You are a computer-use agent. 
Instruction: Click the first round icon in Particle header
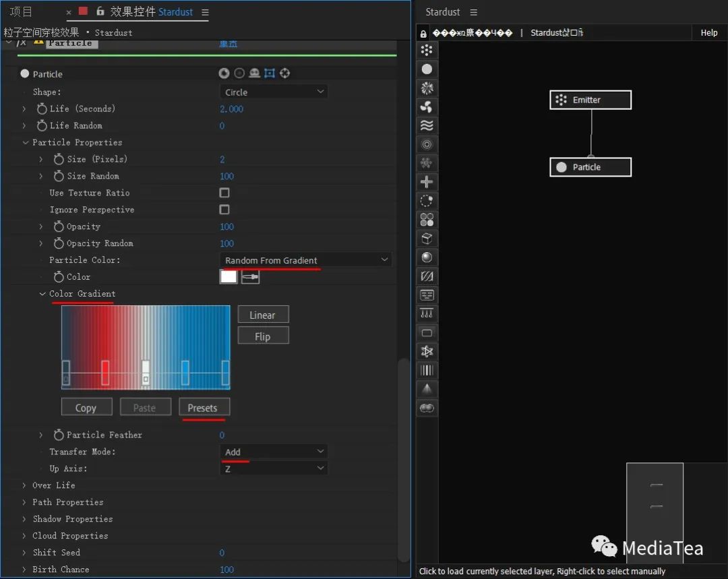(224, 73)
